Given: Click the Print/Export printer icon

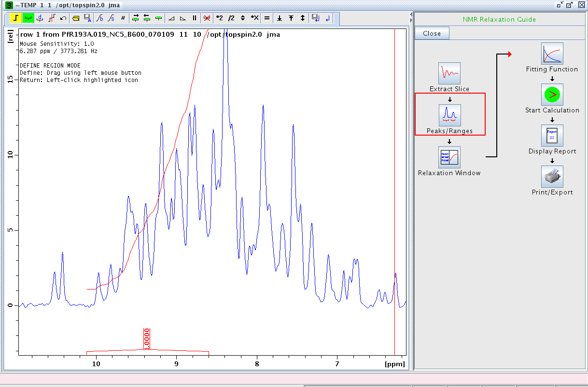Looking at the screenshot, I should click(x=552, y=177).
